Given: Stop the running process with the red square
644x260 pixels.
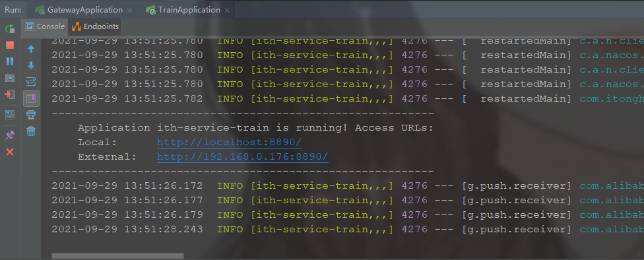Looking at the screenshot, I should coord(10,45).
